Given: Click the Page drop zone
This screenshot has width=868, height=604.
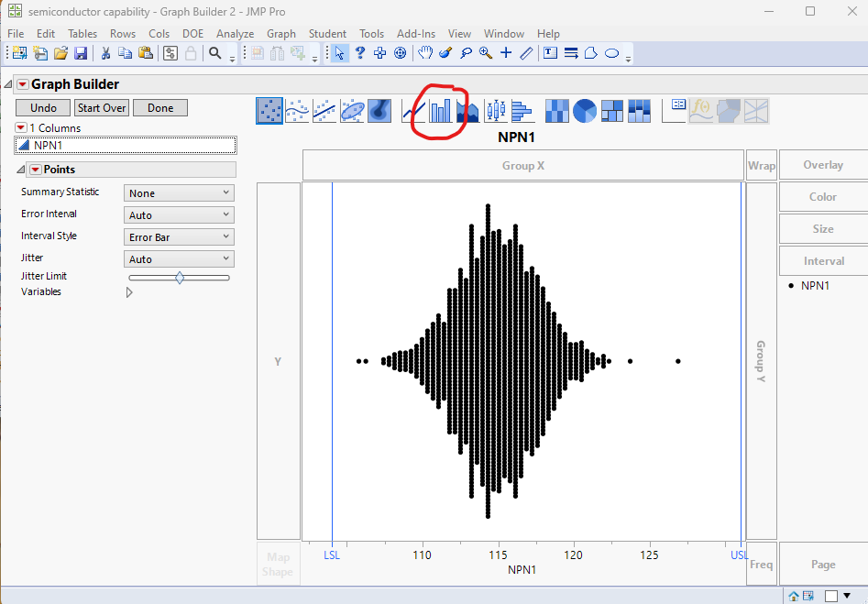Looking at the screenshot, I should (x=823, y=565).
